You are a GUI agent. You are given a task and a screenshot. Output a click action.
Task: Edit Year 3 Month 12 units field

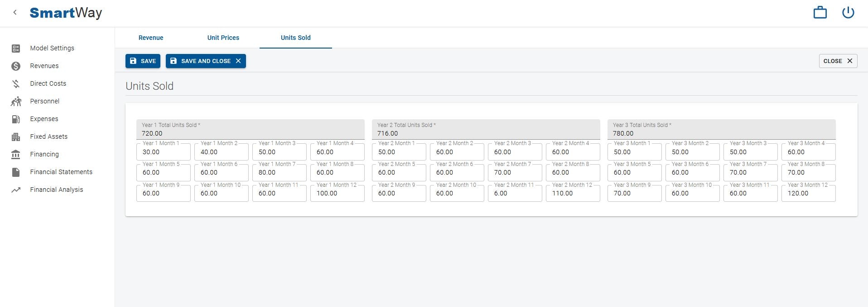[809, 193]
